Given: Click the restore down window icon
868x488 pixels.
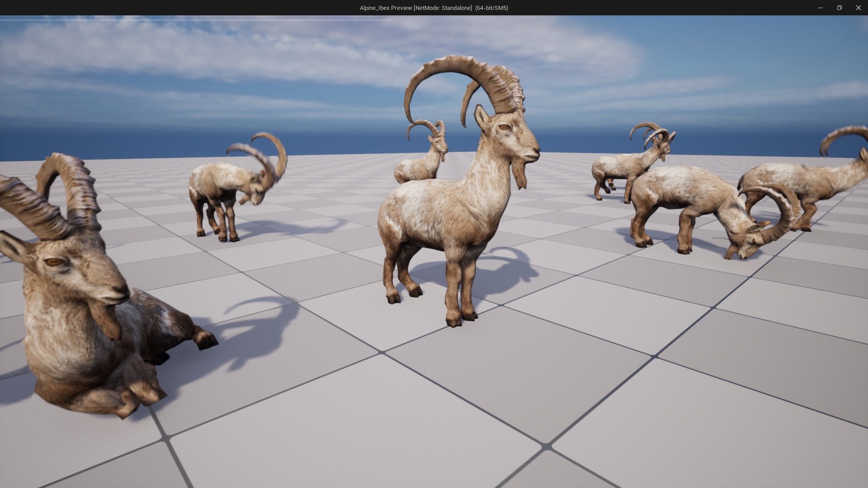Looking at the screenshot, I should coord(840,8).
